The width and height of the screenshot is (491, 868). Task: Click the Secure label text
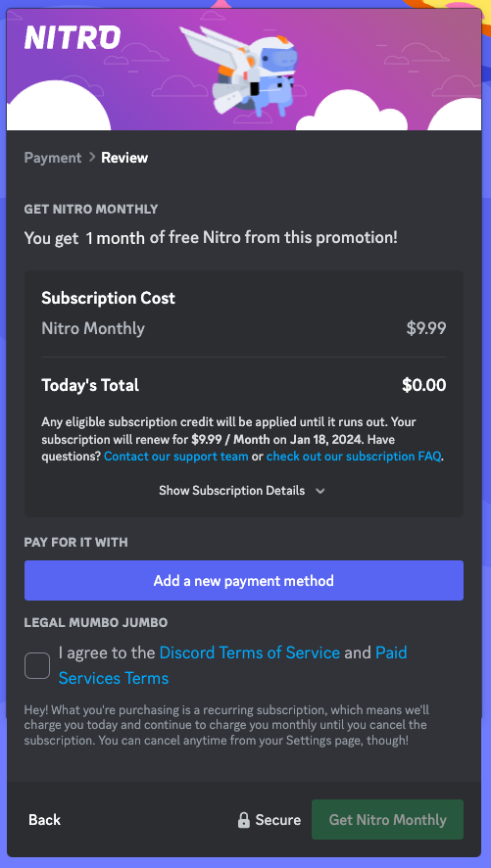tap(278, 820)
